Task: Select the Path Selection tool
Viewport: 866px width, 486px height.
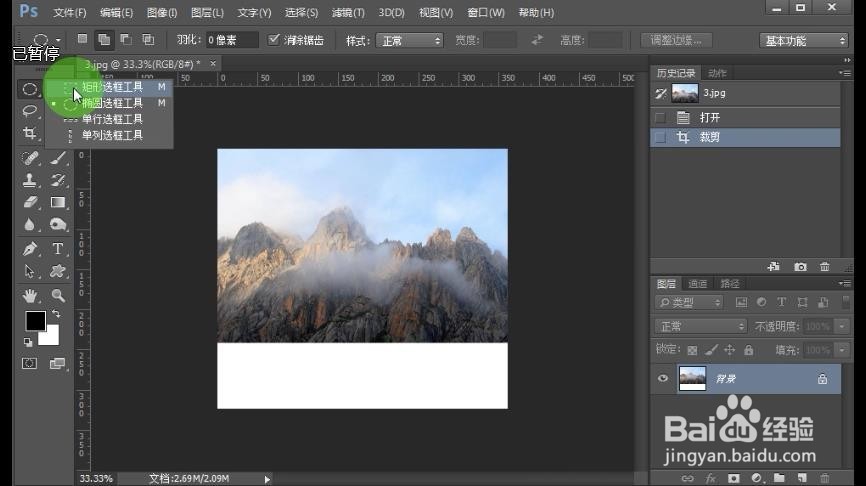Action: [x=30, y=271]
